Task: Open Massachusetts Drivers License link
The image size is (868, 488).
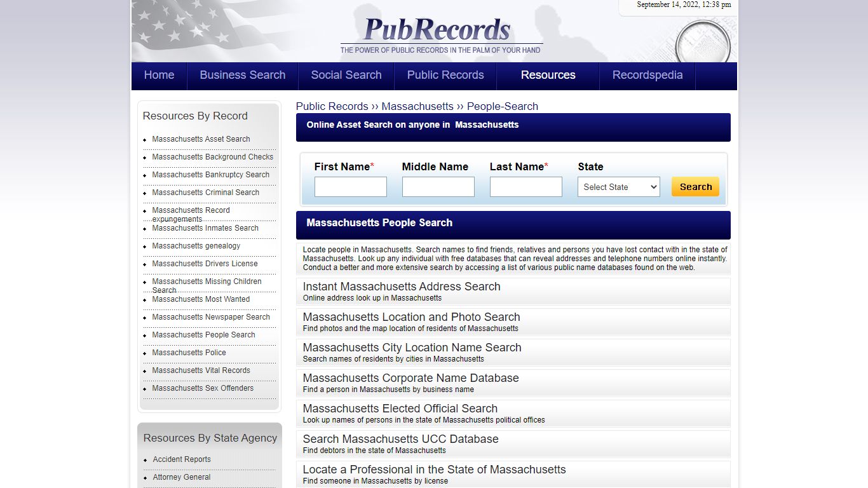Action: point(205,264)
